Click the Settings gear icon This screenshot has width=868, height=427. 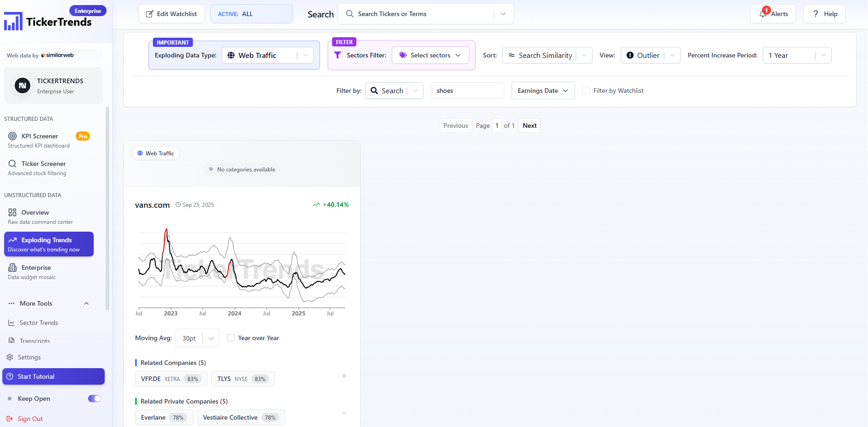pos(10,357)
